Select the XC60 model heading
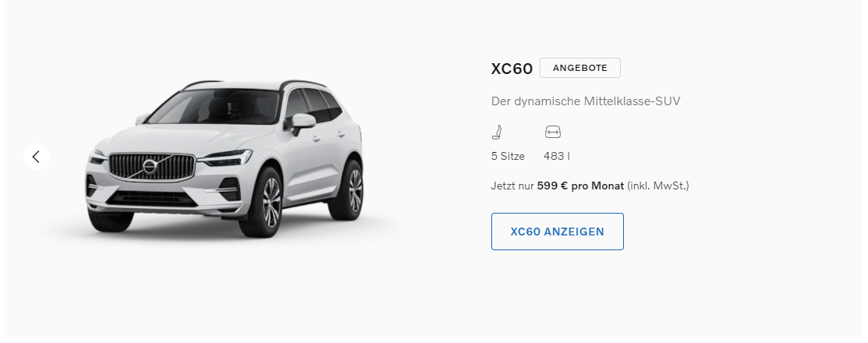The image size is (868, 343). (x=512, y=69)
